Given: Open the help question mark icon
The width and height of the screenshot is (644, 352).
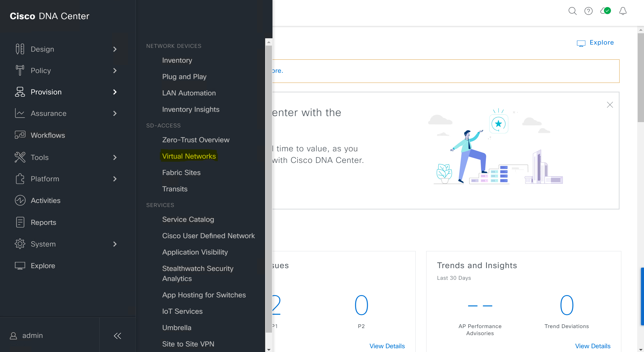Looking at the screenshot, I should tap(589, 11).
